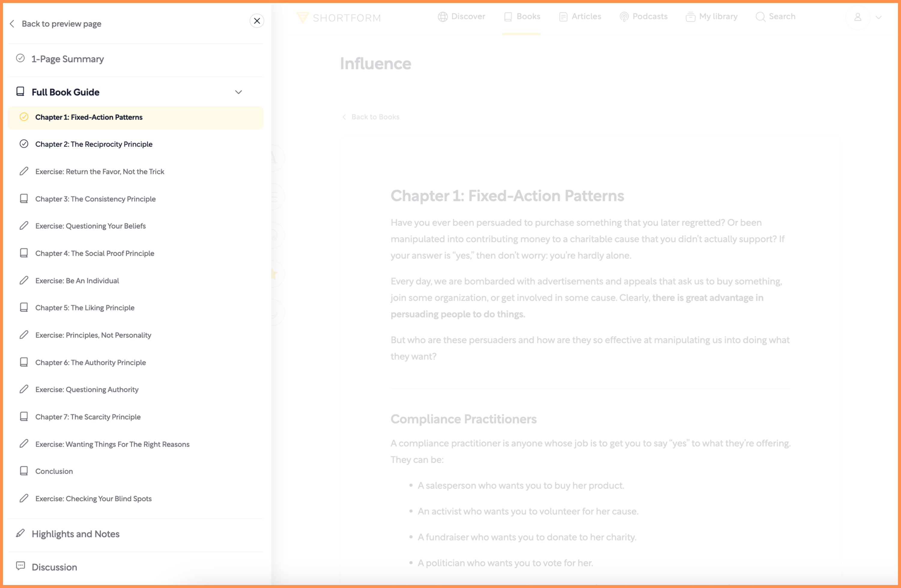Click the Shortform logo
Image resolution: width=901 pixels, height=588 pixels.
(338, 17)
